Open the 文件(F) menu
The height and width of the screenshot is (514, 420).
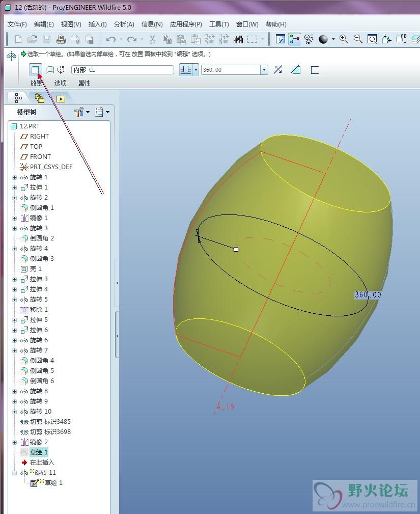click(x=17, y=24)
